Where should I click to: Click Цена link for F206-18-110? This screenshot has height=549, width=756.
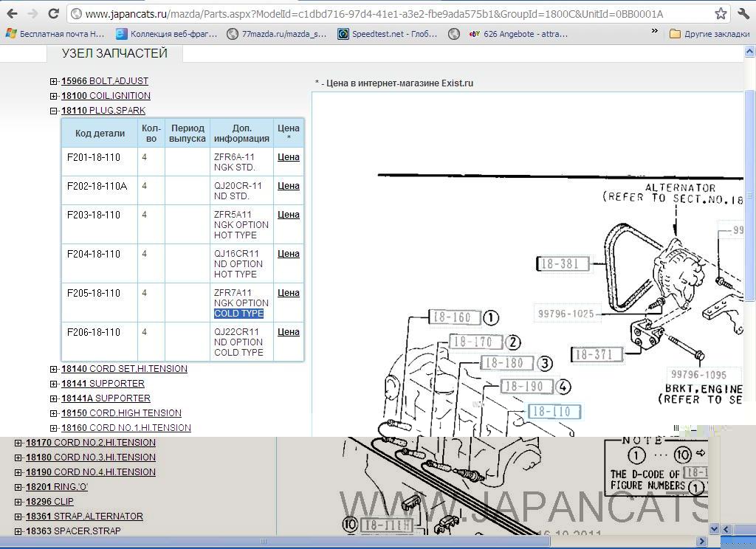pos(288,332)
